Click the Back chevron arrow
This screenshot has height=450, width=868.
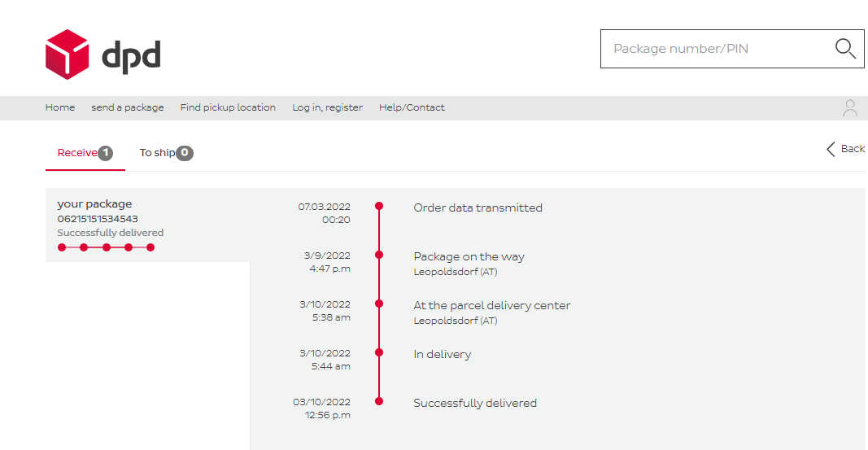(831, 149)
